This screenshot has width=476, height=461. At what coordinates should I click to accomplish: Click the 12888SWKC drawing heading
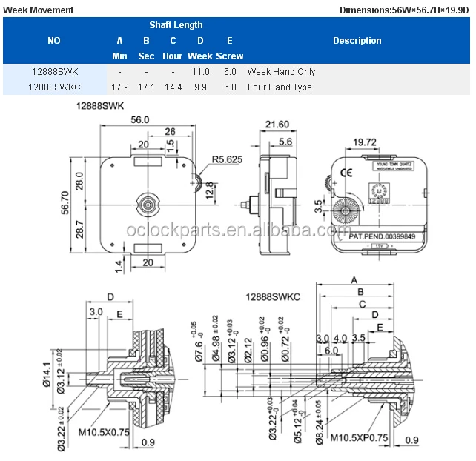point(273,296)
